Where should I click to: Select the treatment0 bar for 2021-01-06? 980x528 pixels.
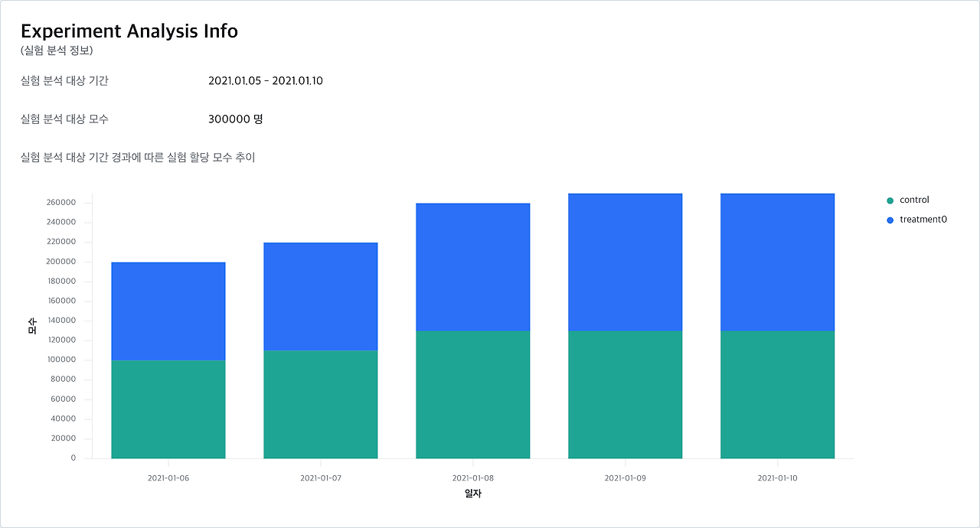pyautogui.click(x=168, y=311)
